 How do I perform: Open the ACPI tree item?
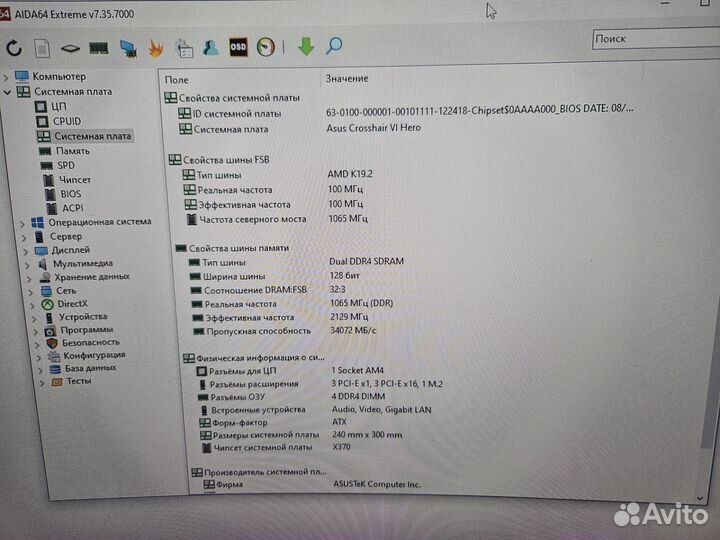pyautogui.click(x=73, y=208)
